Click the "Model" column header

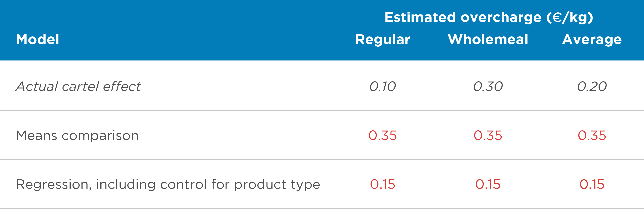click(37, 40)
